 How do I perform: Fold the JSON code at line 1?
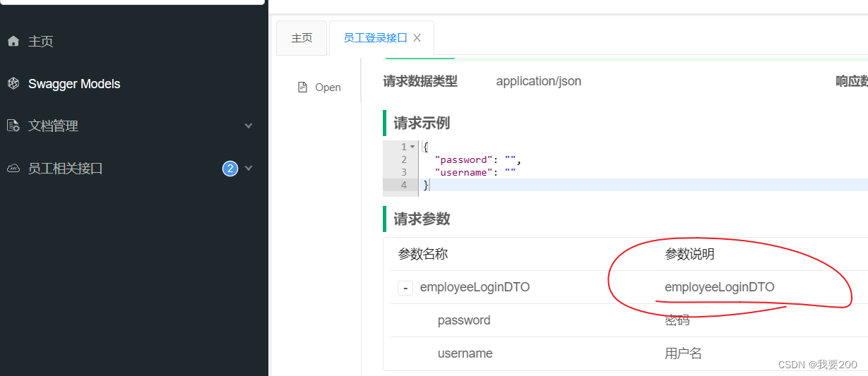(412, 147)
